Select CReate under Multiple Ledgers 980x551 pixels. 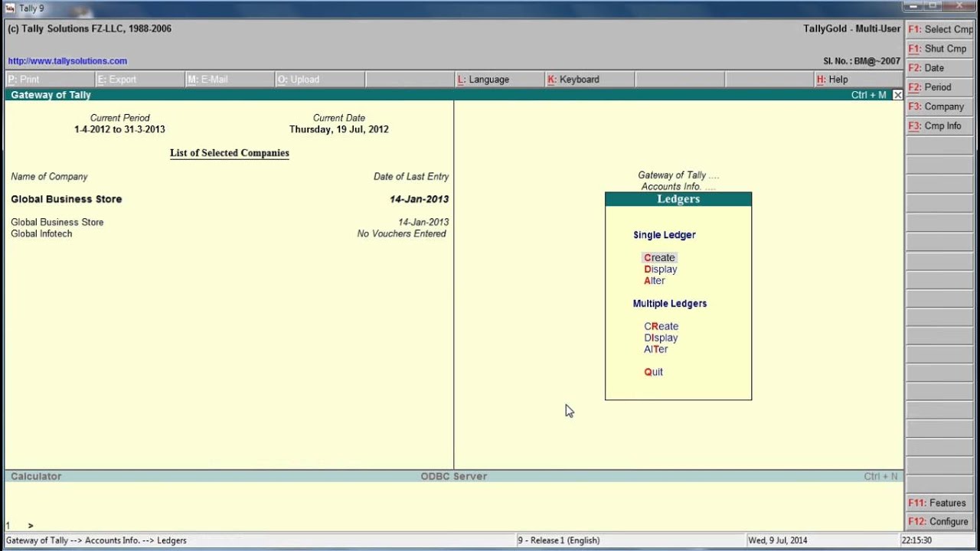click(x=661, y=326)
